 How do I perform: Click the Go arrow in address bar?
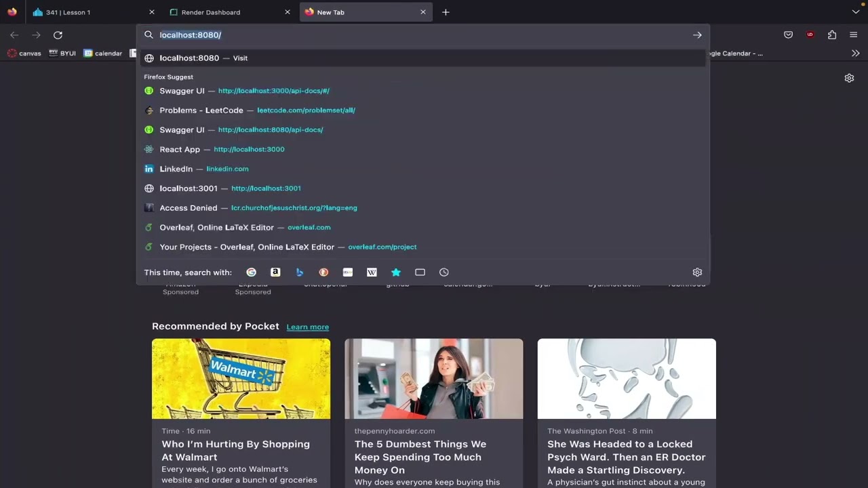pyautogui.click(x=697, y=35)
